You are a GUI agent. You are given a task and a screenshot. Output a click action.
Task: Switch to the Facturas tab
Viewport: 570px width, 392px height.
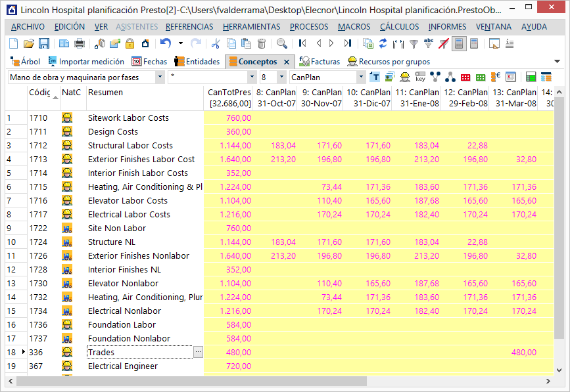pos(320,62)
